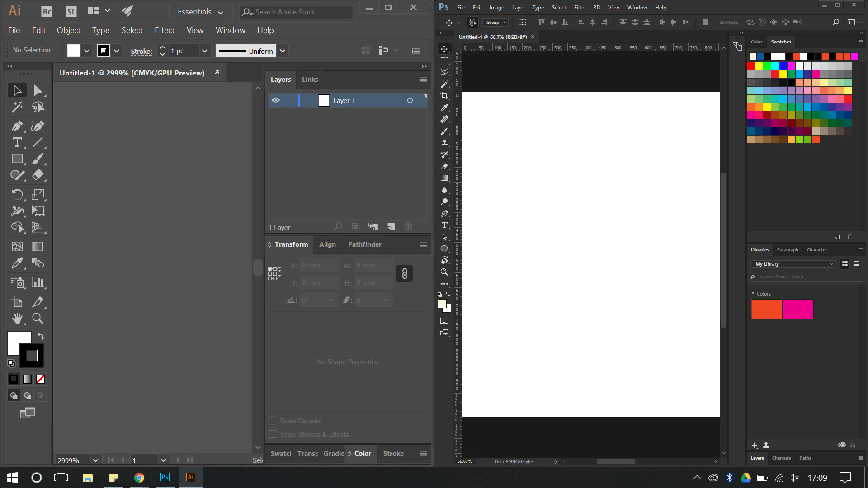Open the artboard number dropdown
Image resolution: width=868 pixels, height=488 pixels.
coord(163,460)
